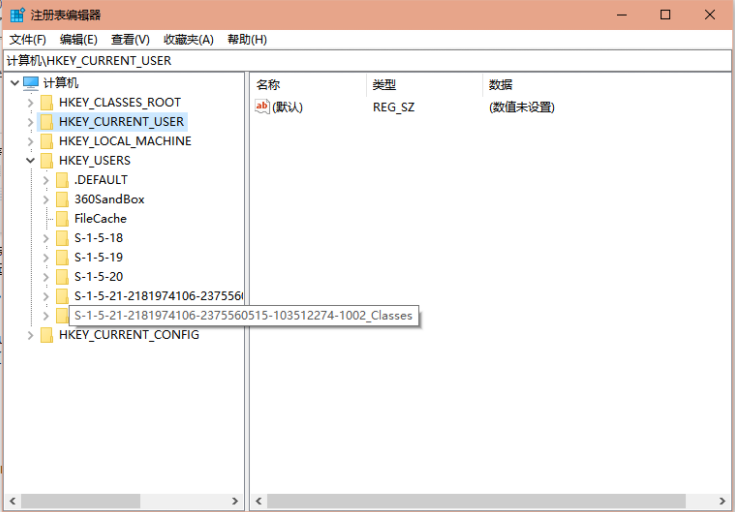Screen dimensions: 735x512
Task: Select the HKEY_USERS label
Action: [x=95, y=161]
